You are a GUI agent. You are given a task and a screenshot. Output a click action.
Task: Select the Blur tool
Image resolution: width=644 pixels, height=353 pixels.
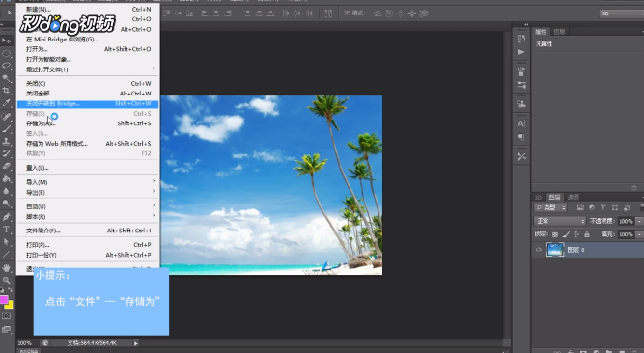tap(6, 190)
